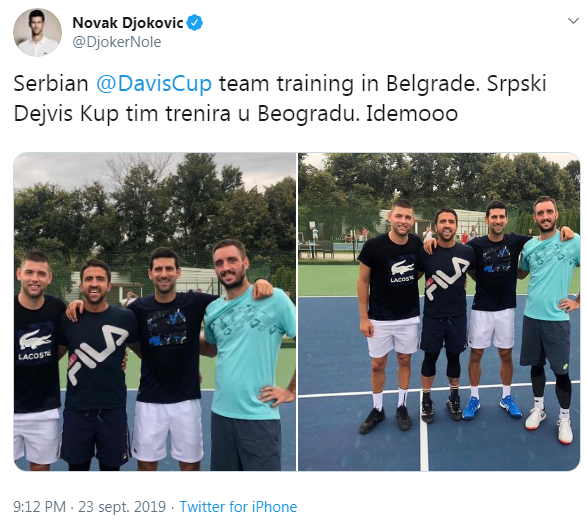Click the 23 sept. 2019 date
Image resolution: width=587 pixels, height=521 pixels.
122,507
